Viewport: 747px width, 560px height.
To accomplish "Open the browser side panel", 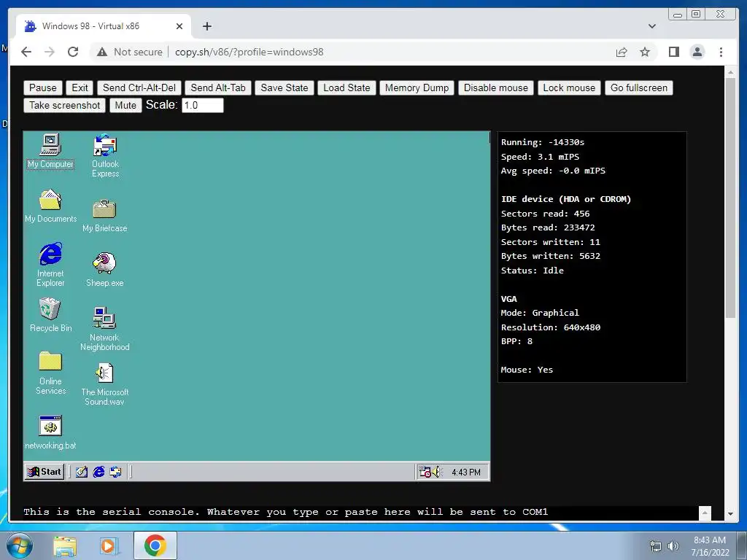I will click(x=673, y=52).
